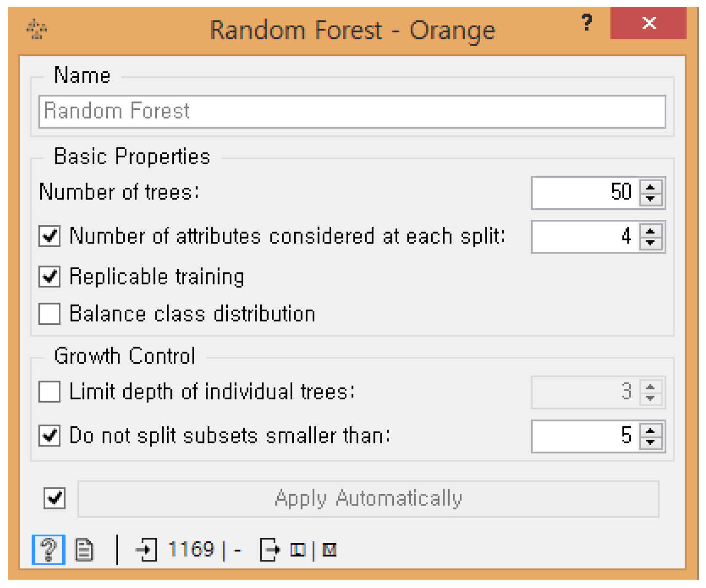Click the input data arrow icon
Viewport: 706px width, 588px height.
(146, 550)
